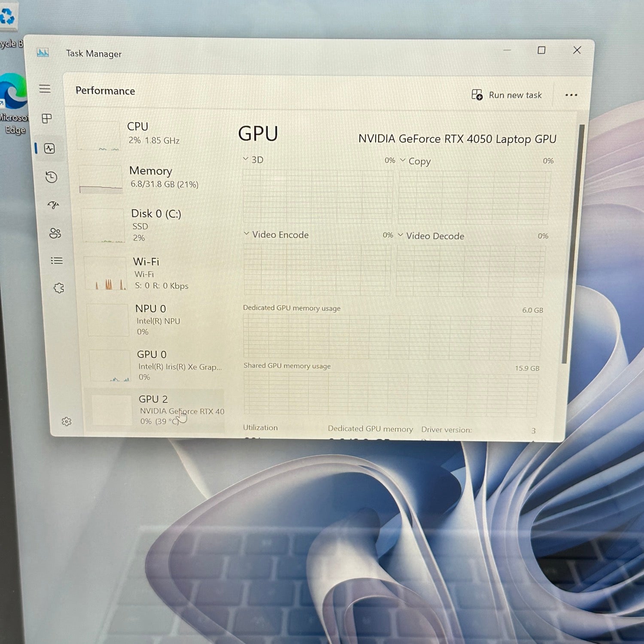Screen dimensions: 644x644
Task: Open the Startup apps page icon
Action: point(53,205)
